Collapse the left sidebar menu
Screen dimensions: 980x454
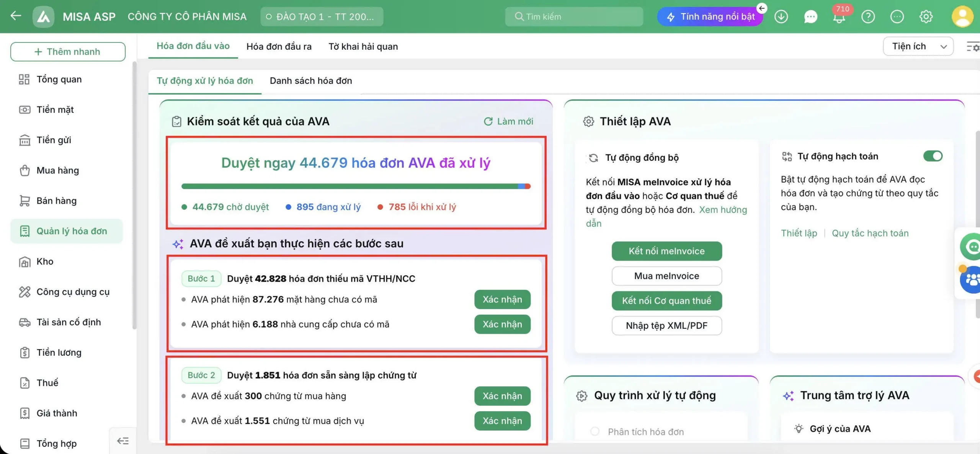tap(122, 441)
